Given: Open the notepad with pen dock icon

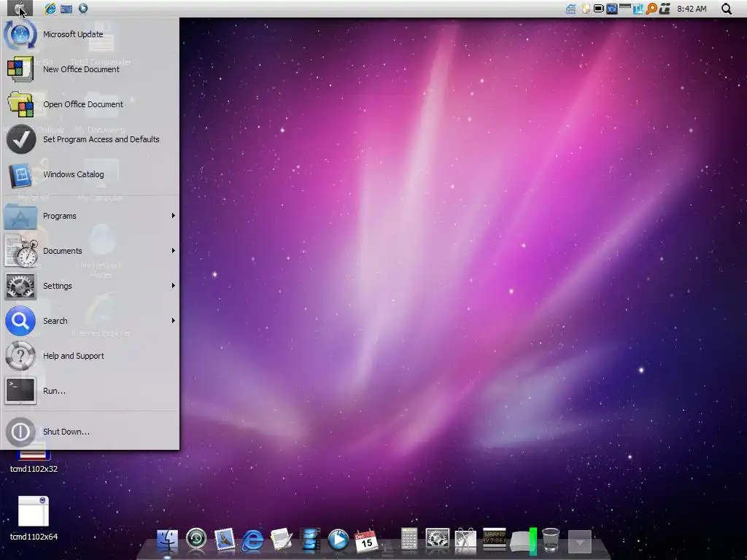Looking at the screenshot, I should click(281, 540).
